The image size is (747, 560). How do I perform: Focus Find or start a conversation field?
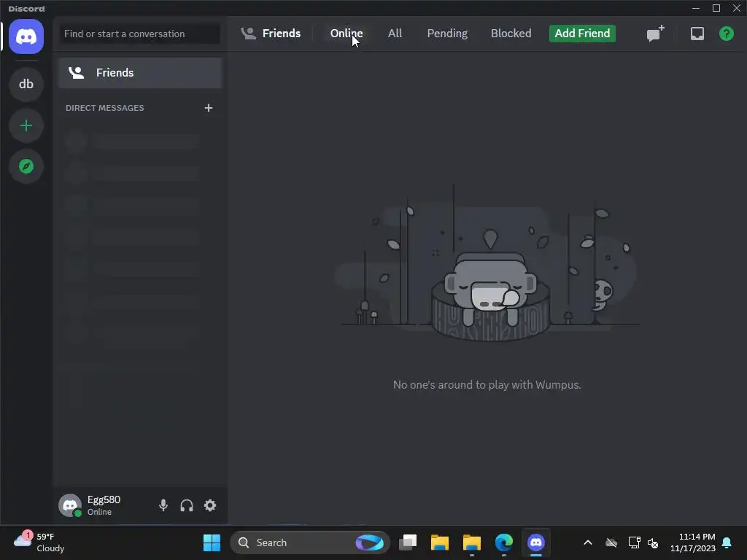pos(139,34)
